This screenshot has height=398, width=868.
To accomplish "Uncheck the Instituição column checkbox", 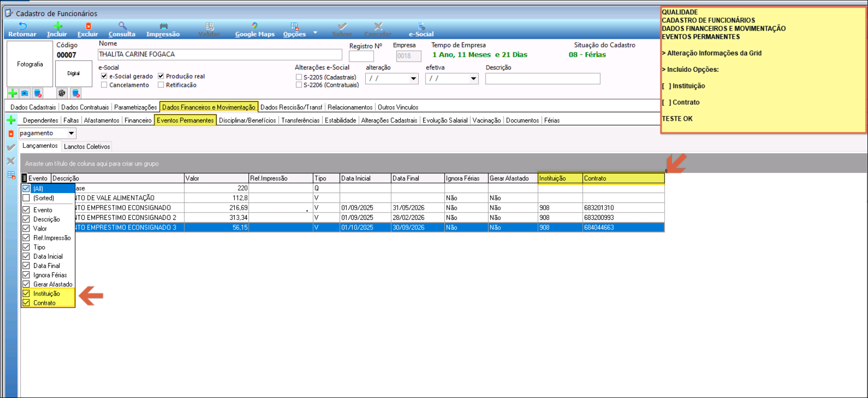I will coord(26,294).
